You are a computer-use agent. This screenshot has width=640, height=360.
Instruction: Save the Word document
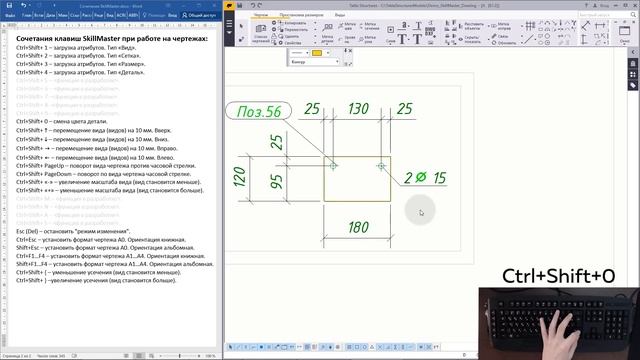pos(9,5)
